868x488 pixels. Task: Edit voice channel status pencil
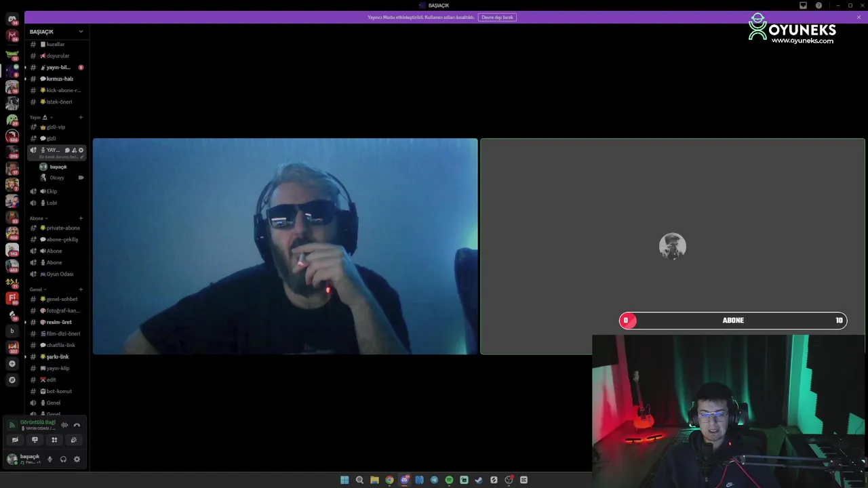[x=82, y=157]
